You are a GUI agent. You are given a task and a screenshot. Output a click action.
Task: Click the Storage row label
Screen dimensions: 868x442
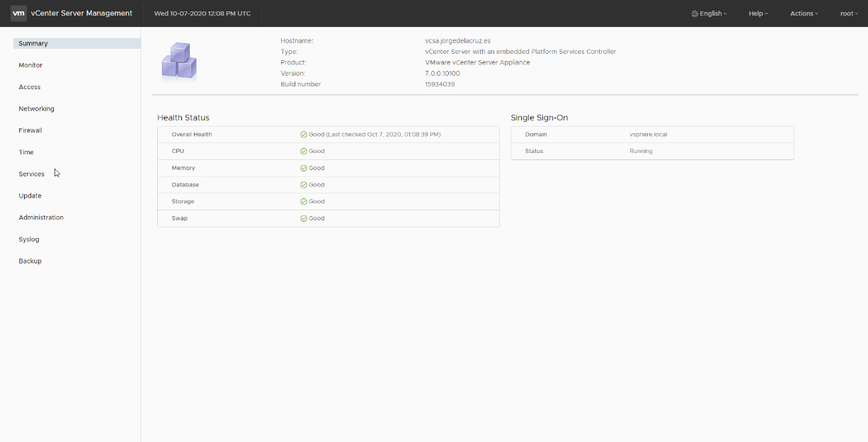(183, 202)
